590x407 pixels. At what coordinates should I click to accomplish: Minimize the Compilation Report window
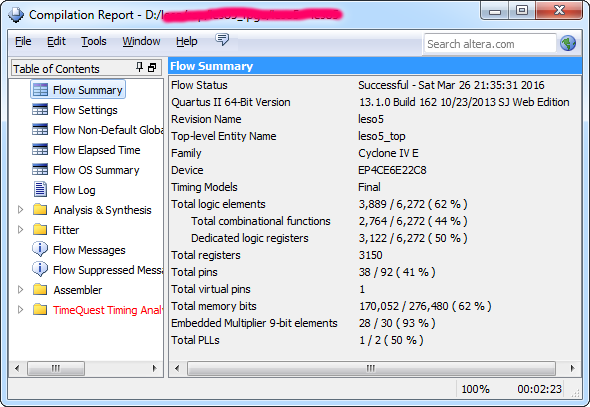click(495, 11)
